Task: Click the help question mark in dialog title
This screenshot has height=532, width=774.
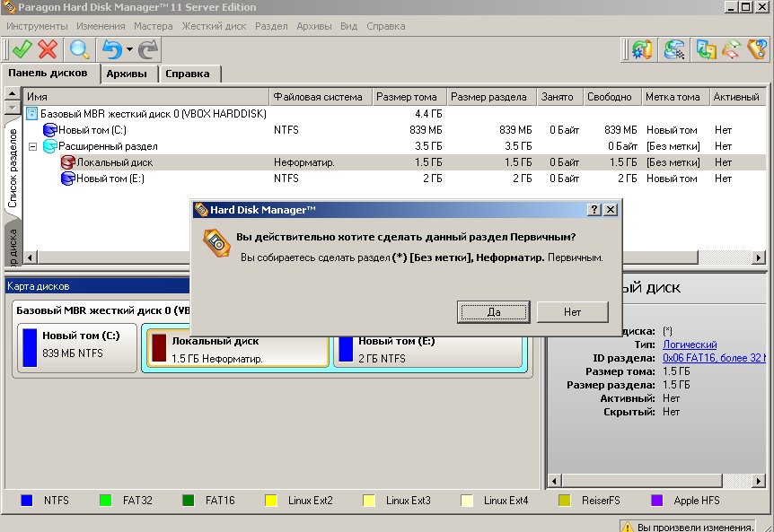Action: pyautogui.click(x=594, y=209)
